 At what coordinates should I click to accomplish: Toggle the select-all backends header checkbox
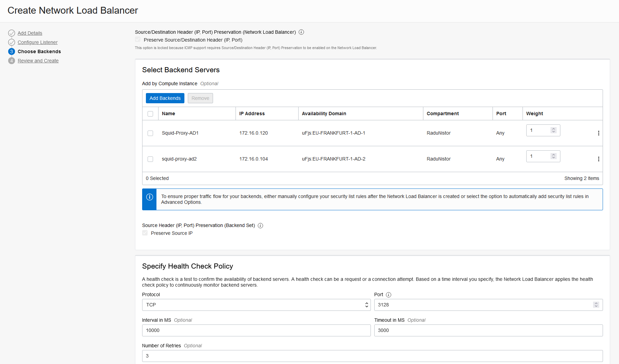[150, 114]
